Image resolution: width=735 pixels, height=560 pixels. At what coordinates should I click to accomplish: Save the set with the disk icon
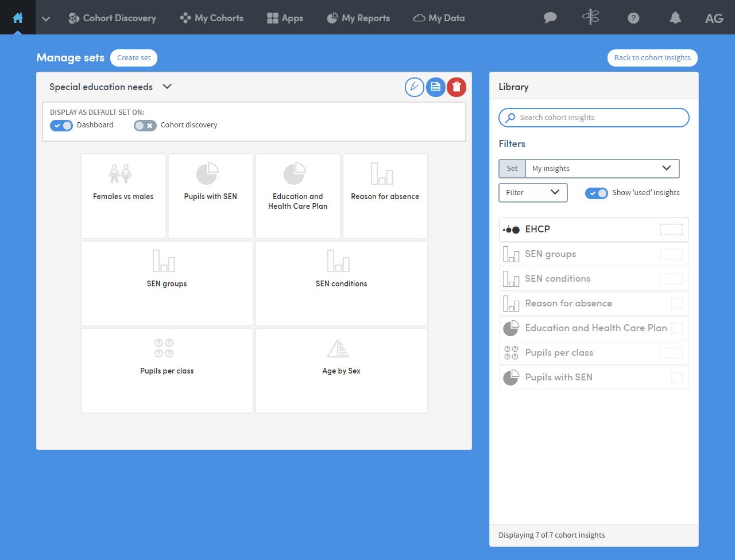436,87
